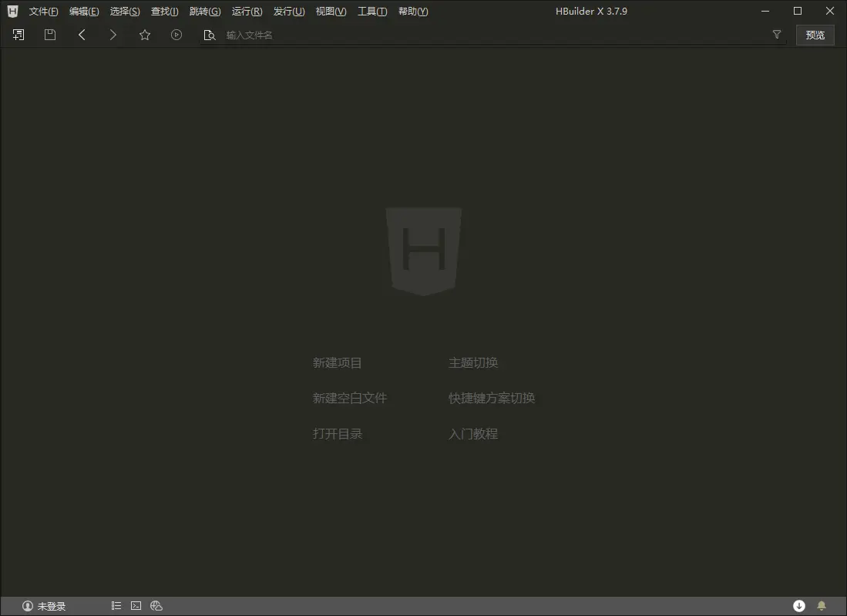Click the download icon in the status bar
Screen dimensions: 847x616
(799, 605)
